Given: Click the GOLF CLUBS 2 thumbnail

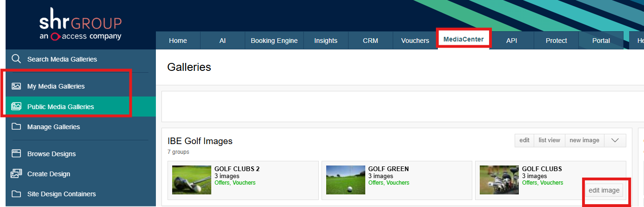Looking at the screenshot, I should click(192, 179).
